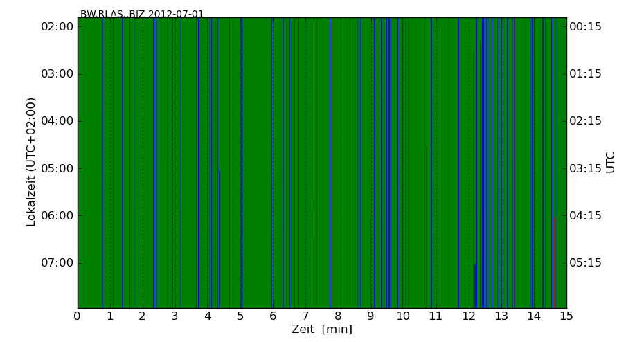Click the 00:15 UTC tick label
The height and width of the screenshot is (342, 644).
tap(585, 27)
